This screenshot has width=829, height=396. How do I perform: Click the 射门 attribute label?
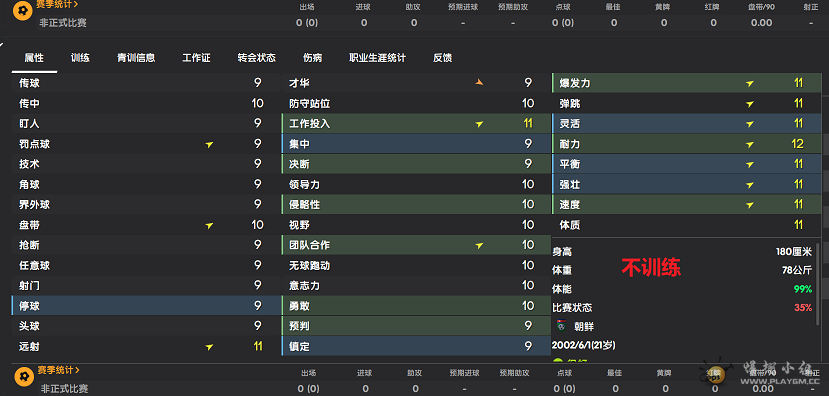[x=29, y=286]
